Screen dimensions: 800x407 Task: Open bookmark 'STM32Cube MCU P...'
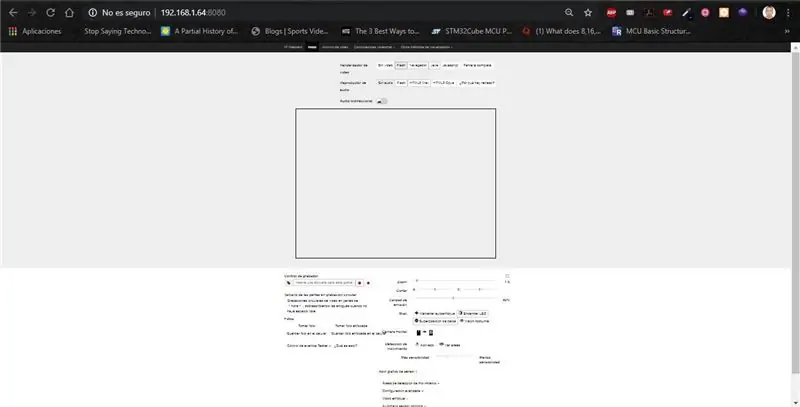pos(471,31)
